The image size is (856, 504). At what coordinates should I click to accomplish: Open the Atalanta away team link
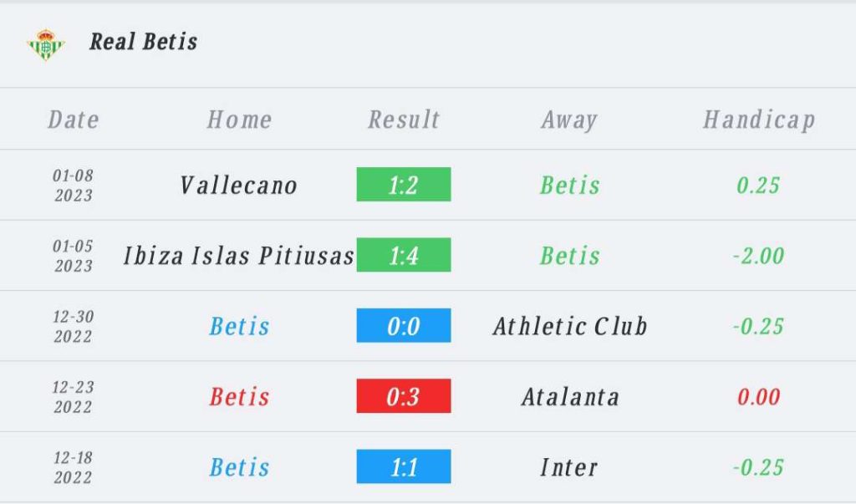click(570, 396)
